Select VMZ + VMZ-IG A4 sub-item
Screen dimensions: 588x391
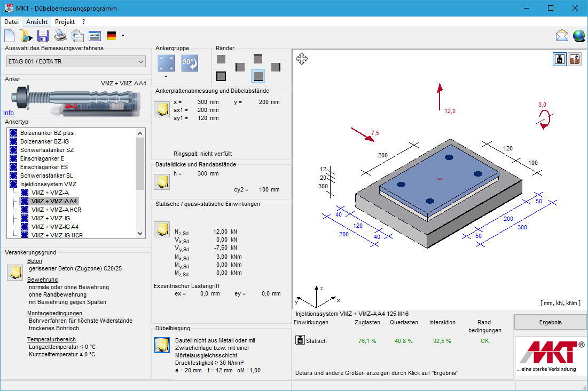(x=55, y=227)
